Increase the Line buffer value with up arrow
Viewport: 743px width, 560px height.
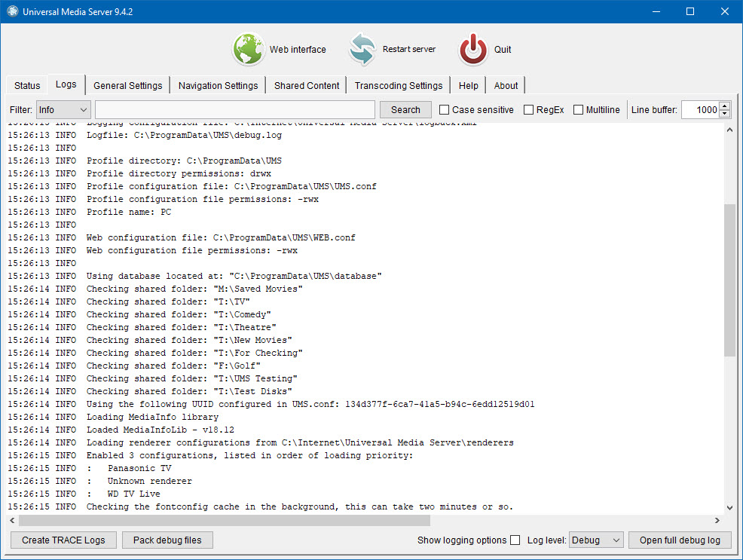[724, 106]
